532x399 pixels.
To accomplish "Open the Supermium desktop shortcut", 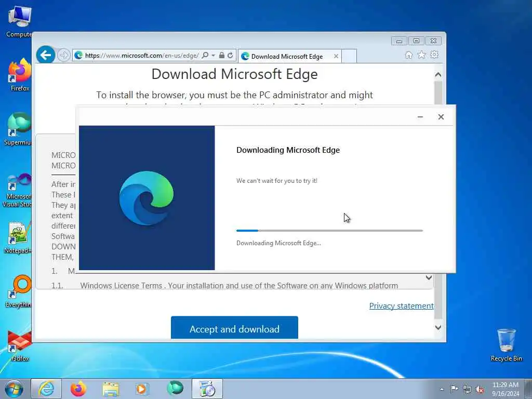I will [19, 129].
